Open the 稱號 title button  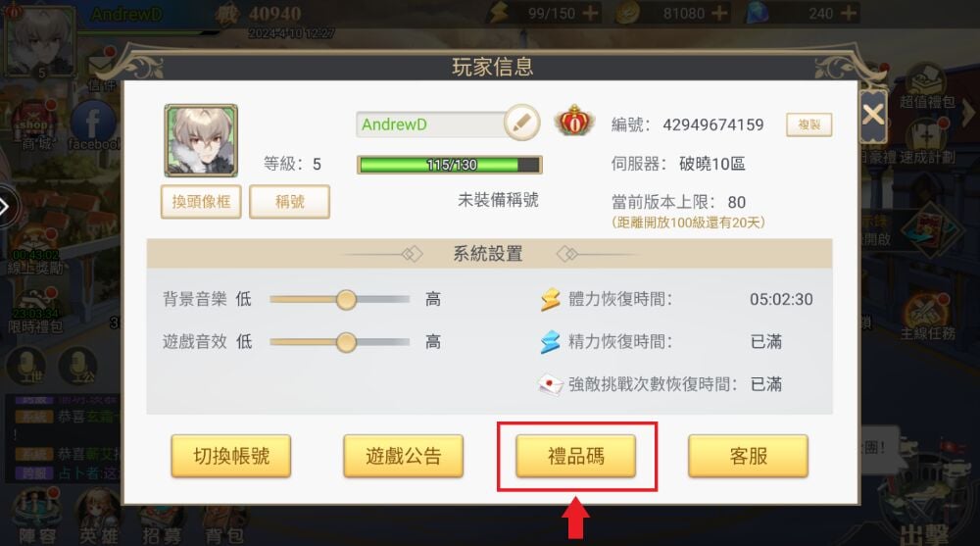pos(289,202)
